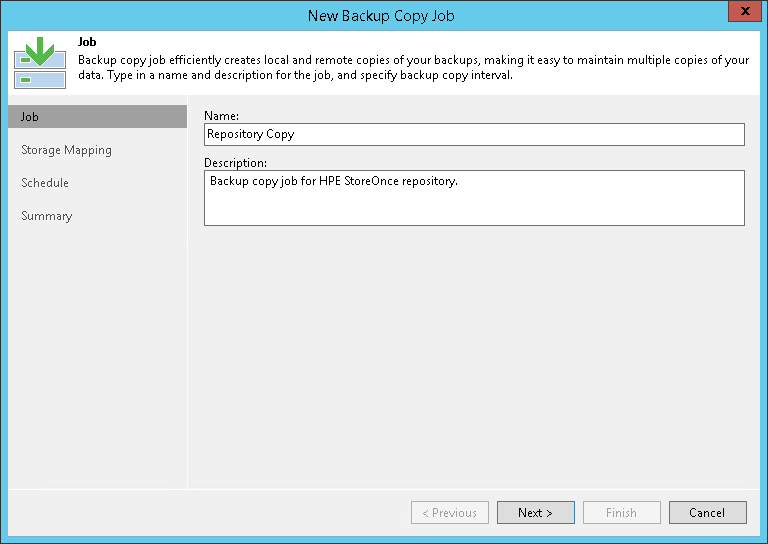Image resolution: width=768 pixels, height=544 pixels.
Task: Focus the Description text box
Action: [474, 197]
